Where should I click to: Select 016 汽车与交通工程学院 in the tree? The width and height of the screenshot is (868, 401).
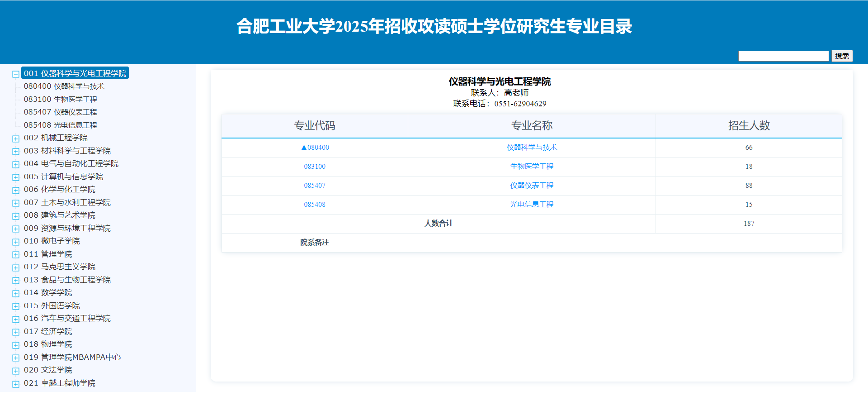point(67,318)
